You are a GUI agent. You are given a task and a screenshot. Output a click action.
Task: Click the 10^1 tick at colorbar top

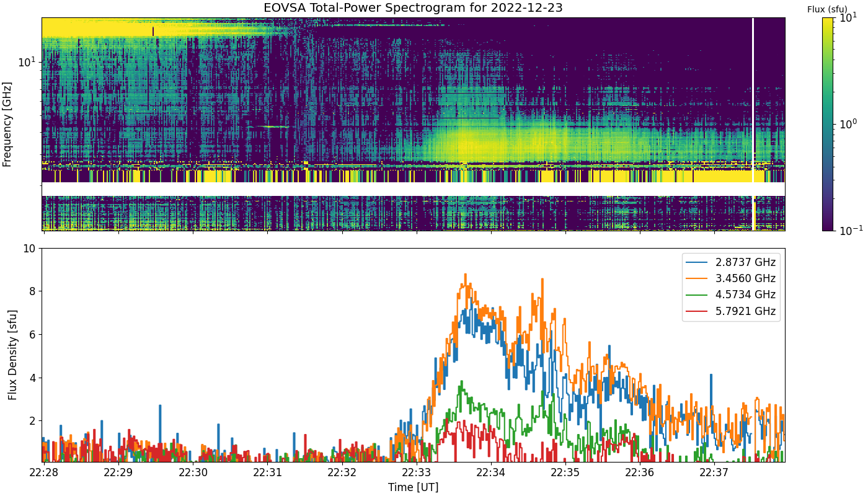pyautogui.click(x=847, y=19)
